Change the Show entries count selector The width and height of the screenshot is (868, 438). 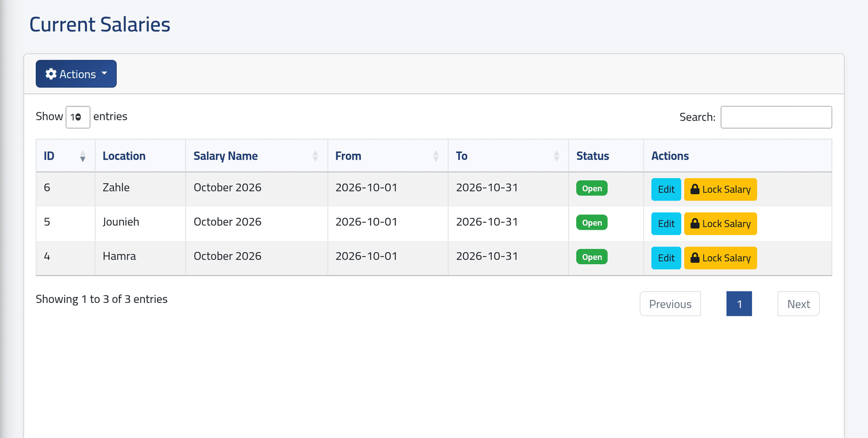[78, 117]
